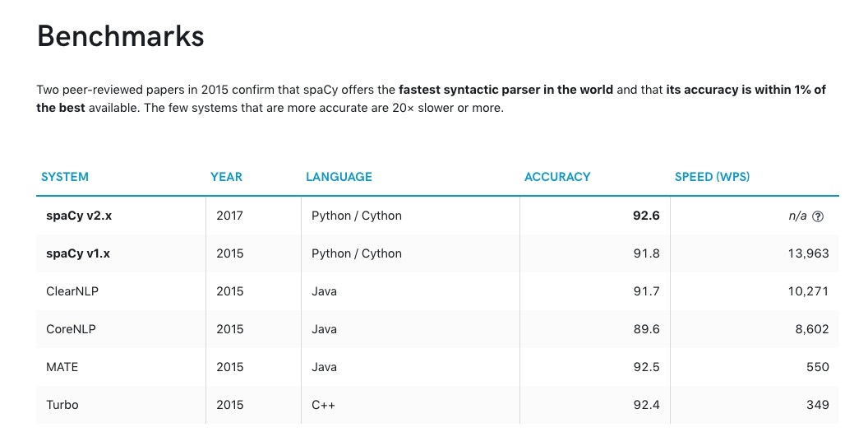Click the 349 speed value for Turbo

tap(817, 405)
